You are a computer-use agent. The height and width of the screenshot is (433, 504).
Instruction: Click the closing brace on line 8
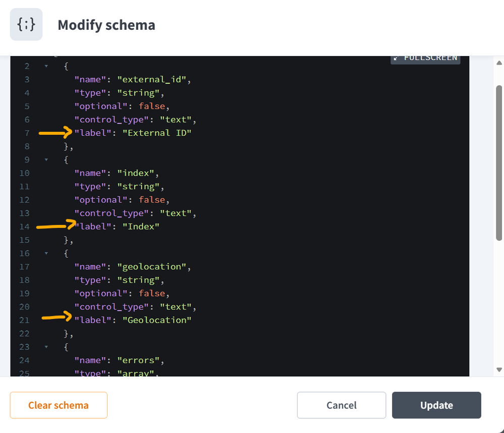coord(66,146)
